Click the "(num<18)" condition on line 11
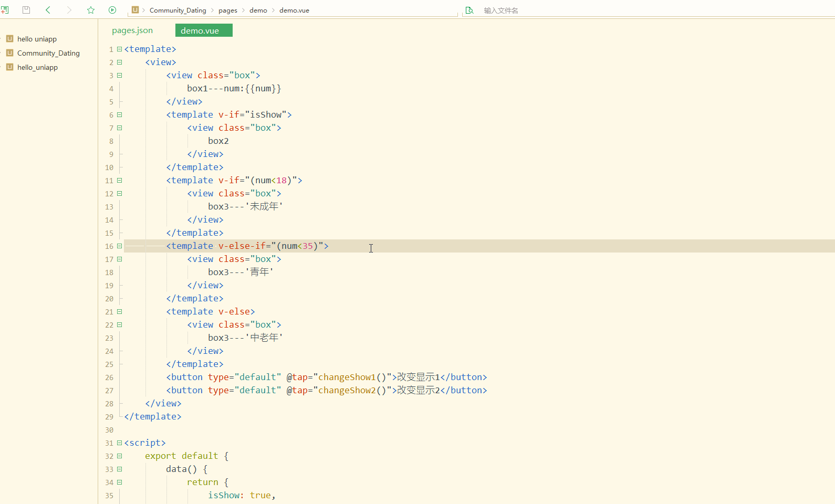 point(271,180)
